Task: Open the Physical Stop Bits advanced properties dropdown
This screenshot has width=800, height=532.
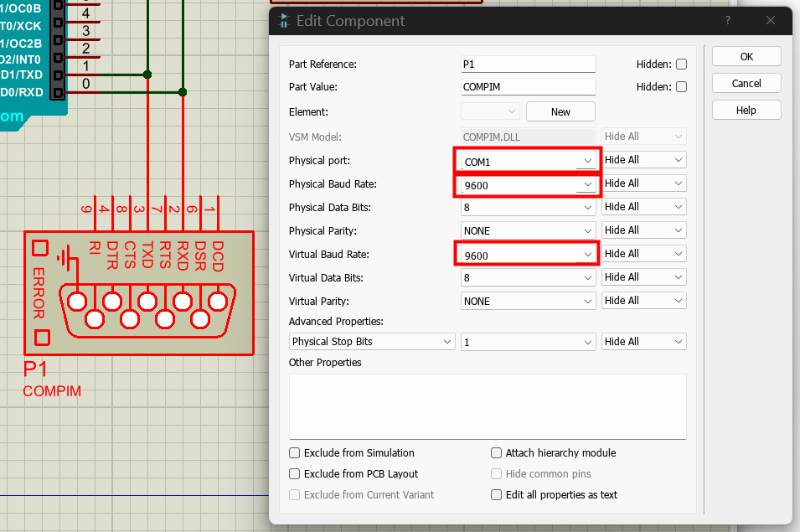Action: [371, 342]
